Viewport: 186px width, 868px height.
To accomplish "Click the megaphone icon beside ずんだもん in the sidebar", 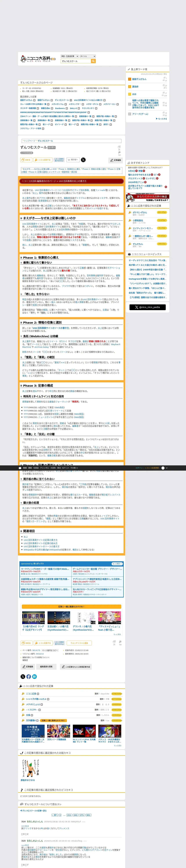I will tap(130, 244).
